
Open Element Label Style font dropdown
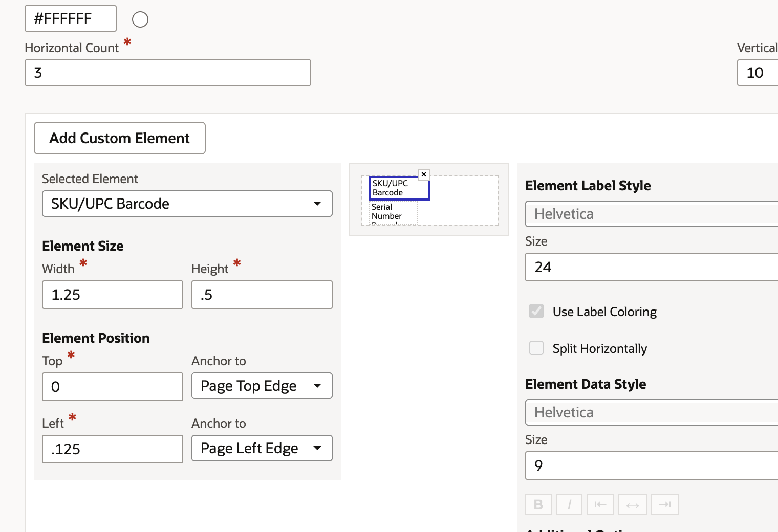pos(652,214)
